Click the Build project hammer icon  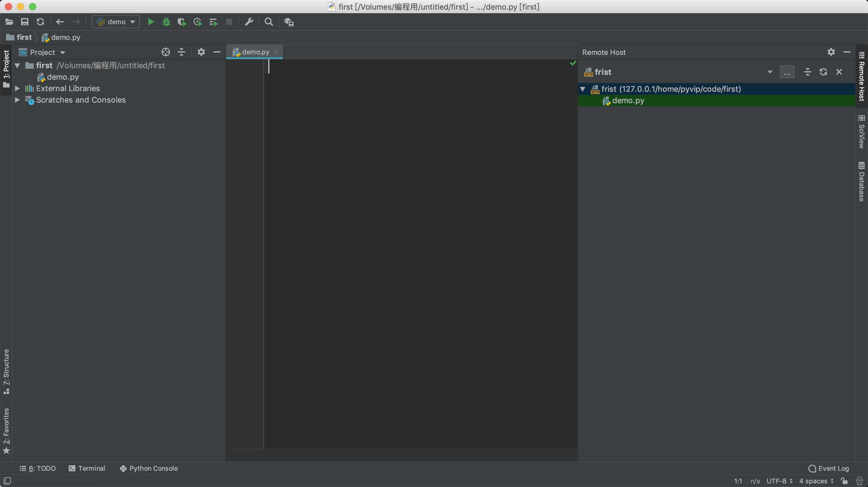(249, 22)
